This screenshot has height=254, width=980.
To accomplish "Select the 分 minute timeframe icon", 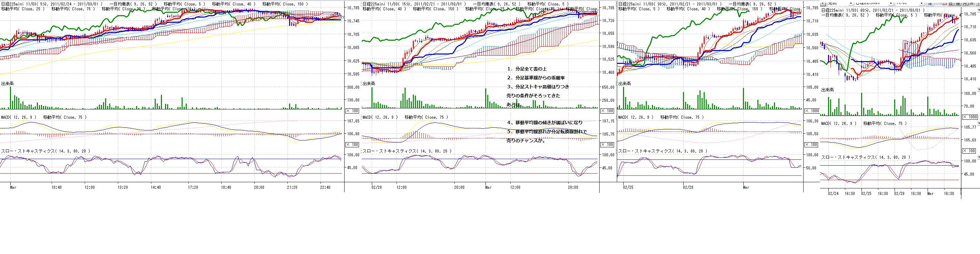I will coord(972,3).
